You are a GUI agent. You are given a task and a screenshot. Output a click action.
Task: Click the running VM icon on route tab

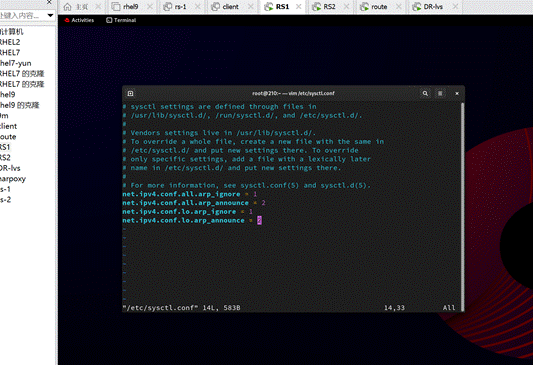coord(364,6)
